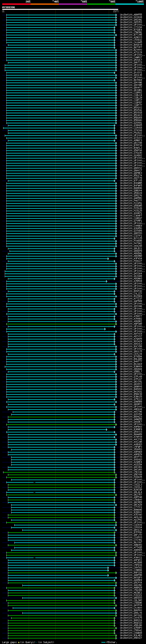Screen dimensions: 146x644
Task: Select hit label UniRef100_A7EYA0
Action: [x=131, y=515]
